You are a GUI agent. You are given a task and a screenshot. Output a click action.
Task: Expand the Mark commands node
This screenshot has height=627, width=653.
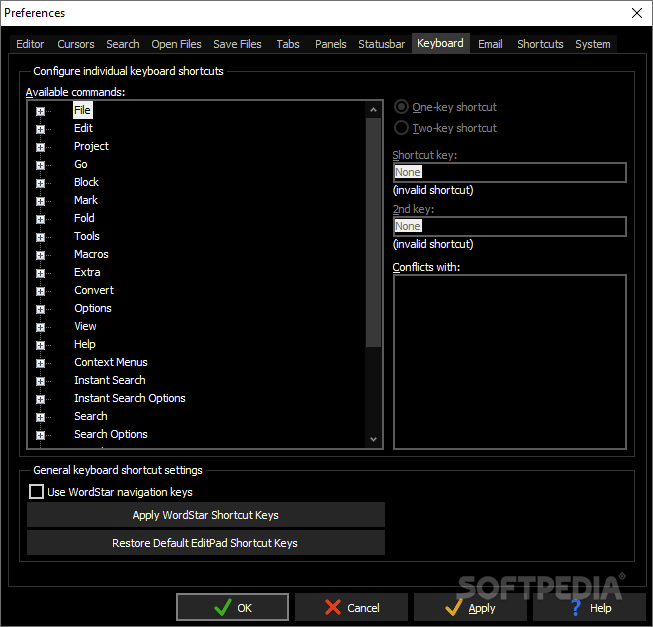pos(40,201)
